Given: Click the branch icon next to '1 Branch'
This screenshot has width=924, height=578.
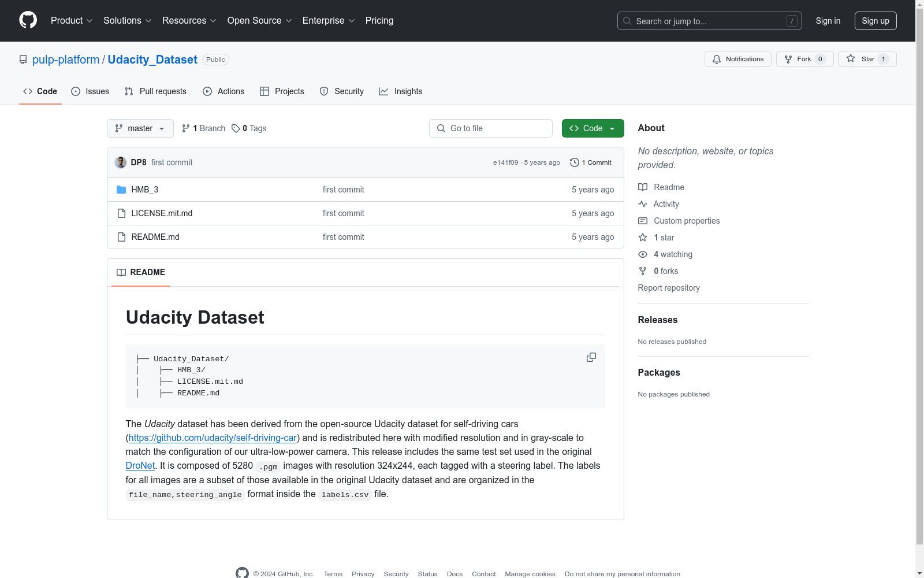Looking at the screenshot, I should click(x=186, y=128).
